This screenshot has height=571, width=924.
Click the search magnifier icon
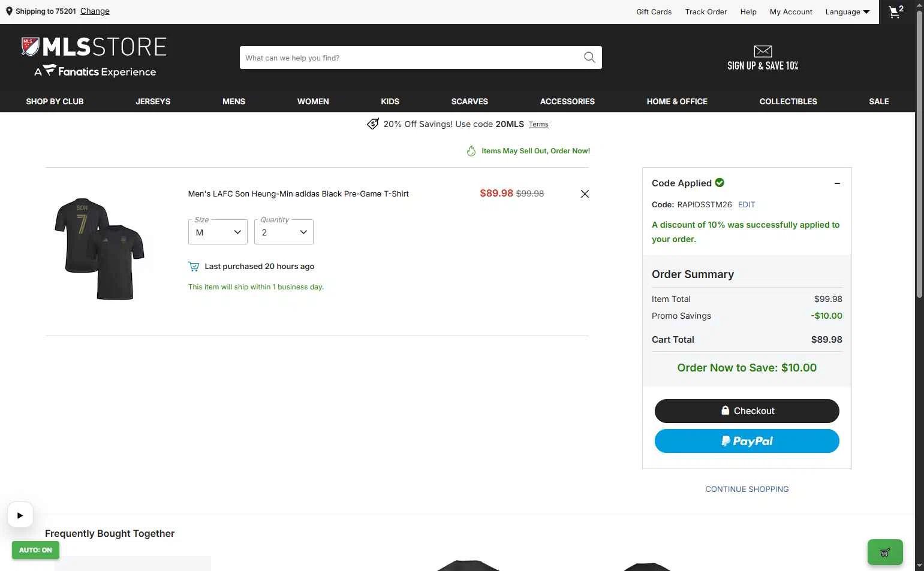pos(589,58)
